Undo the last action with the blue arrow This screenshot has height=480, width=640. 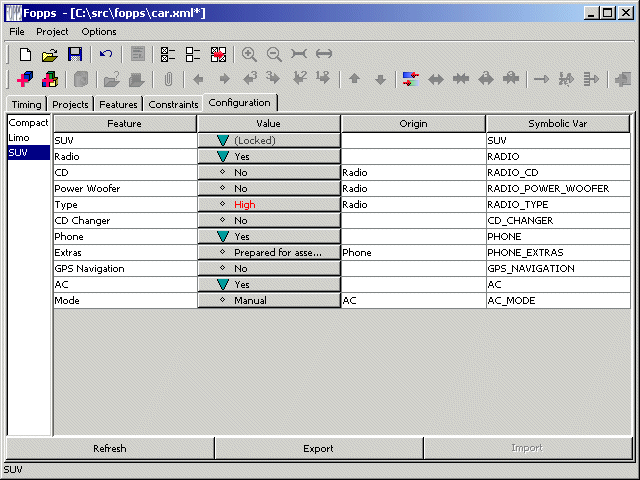(x=106, y=54)
